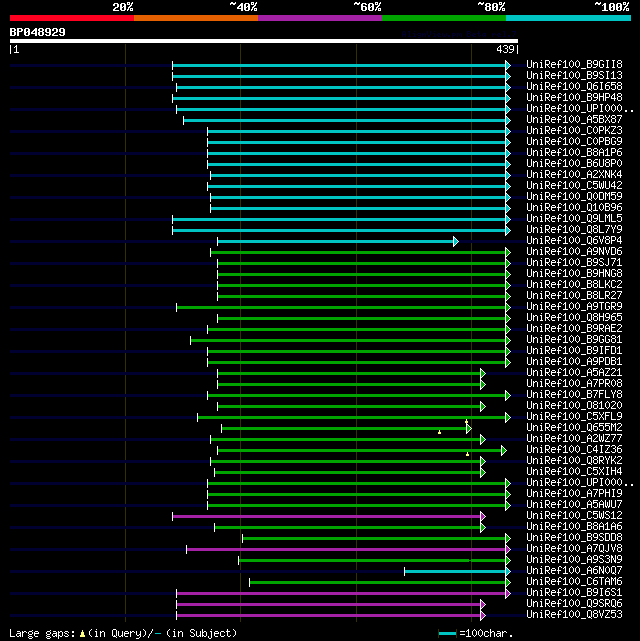Click the UniRef100_Q8H965 label
The height and width of the screenshot is (641, 640).
pyautogui.click(x=574, y=318)
